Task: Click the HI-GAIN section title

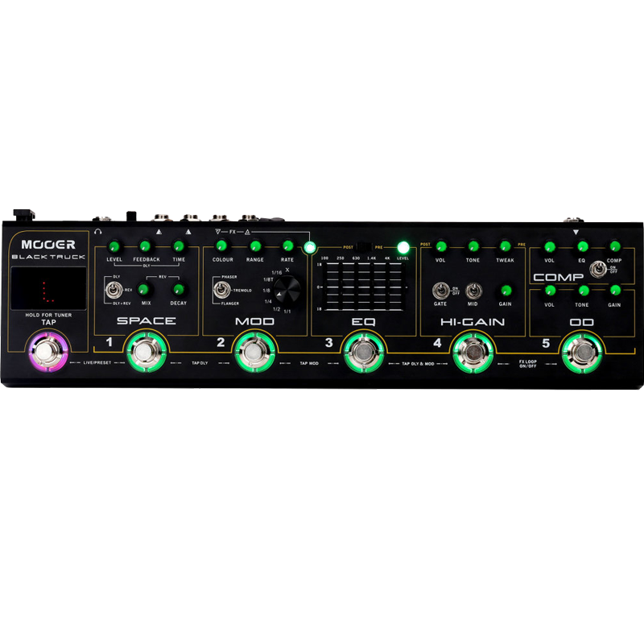Action: (x=473, y=322)
